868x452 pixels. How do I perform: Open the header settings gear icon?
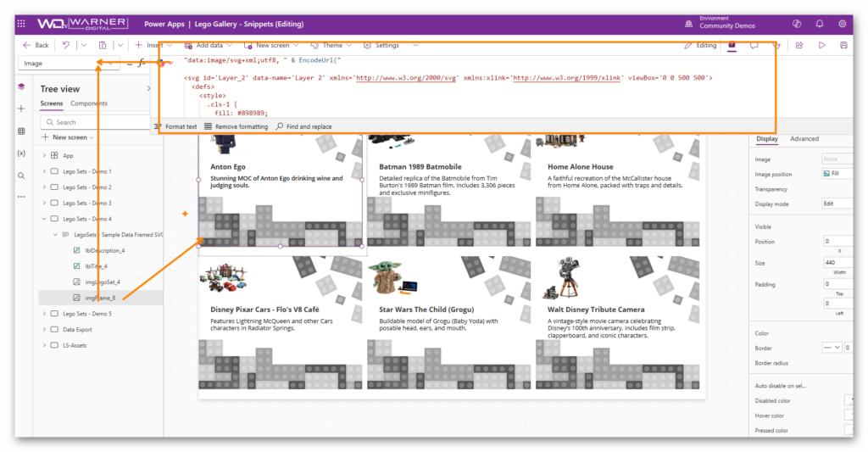(x=842, y=24)
